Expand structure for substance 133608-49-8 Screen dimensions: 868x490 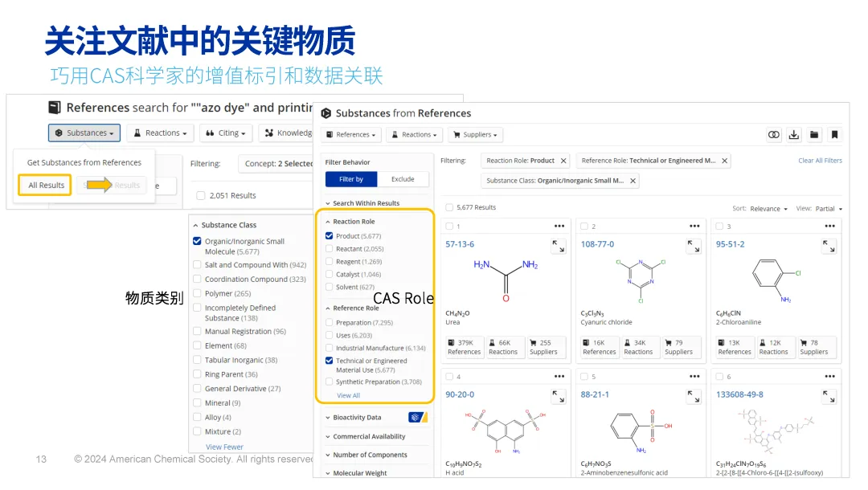pyautogui.click(x=829, y=397)
